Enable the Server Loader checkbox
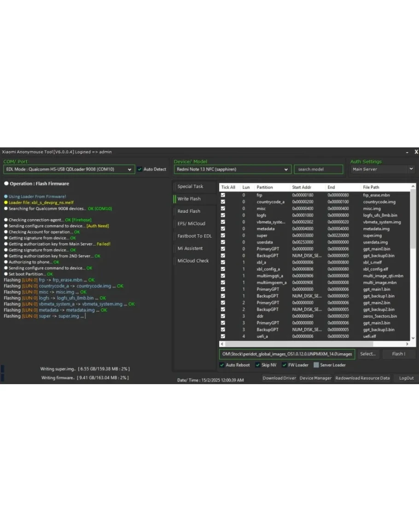 (x=316, y=365)
